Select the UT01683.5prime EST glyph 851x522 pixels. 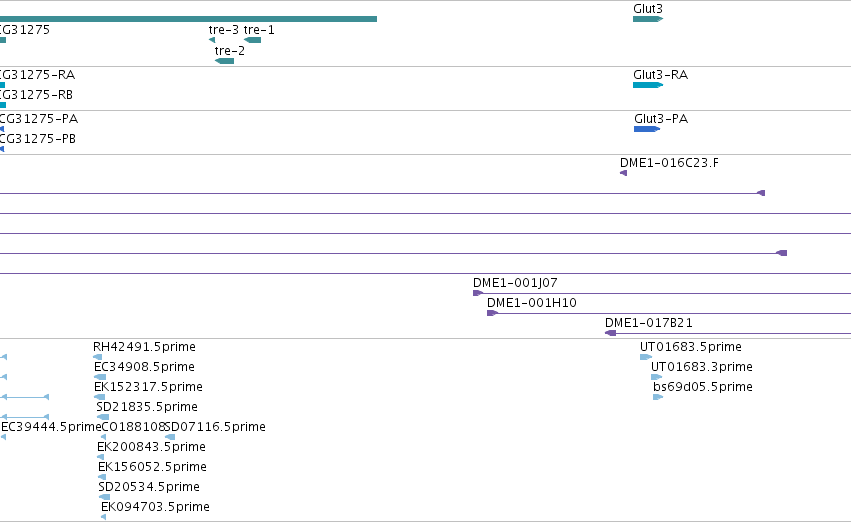(x=646, y=357)
